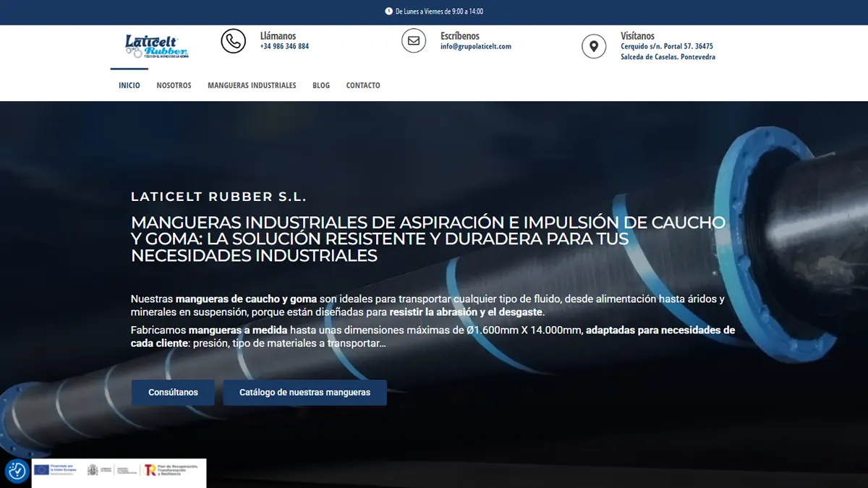868x488 pixels.
Task: Click the clock icon in top bar
Action: (x=389, y=12)
